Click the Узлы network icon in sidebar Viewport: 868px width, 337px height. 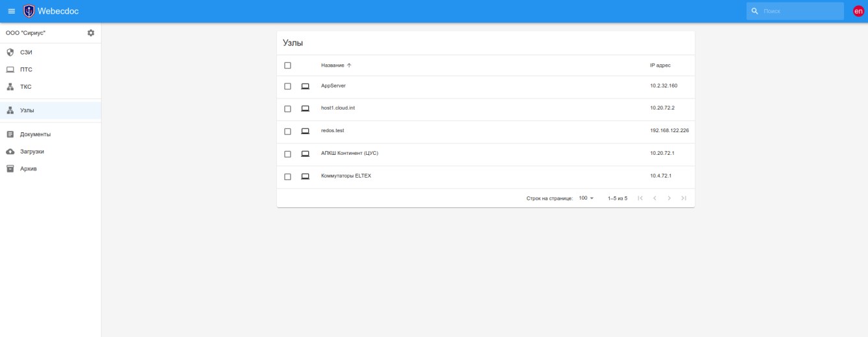pos(10,110)
